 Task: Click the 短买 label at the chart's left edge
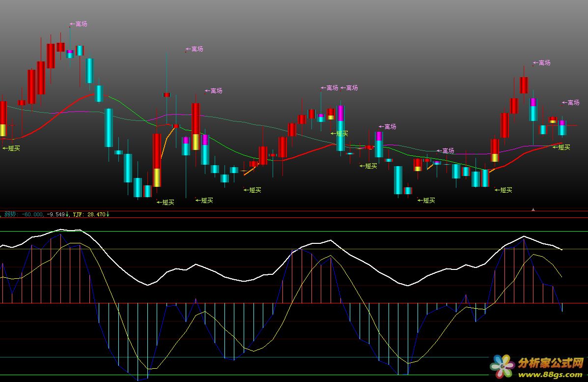coord(11,148)
